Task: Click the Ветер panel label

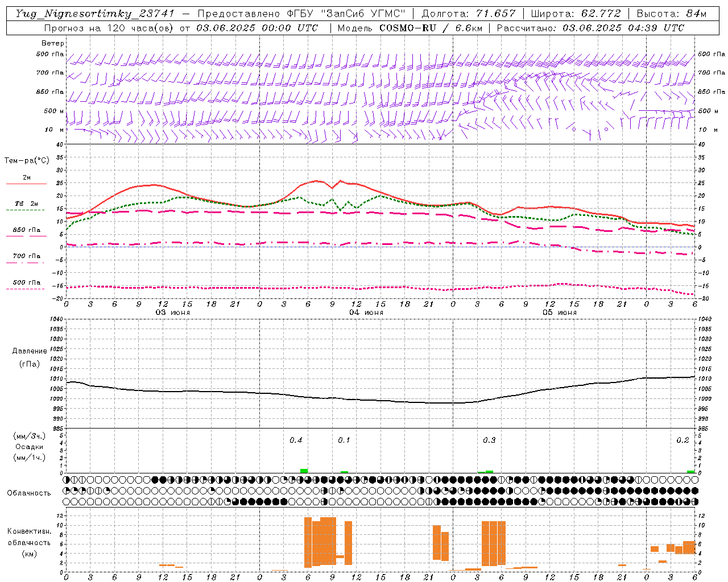Action: coord(53,43)
